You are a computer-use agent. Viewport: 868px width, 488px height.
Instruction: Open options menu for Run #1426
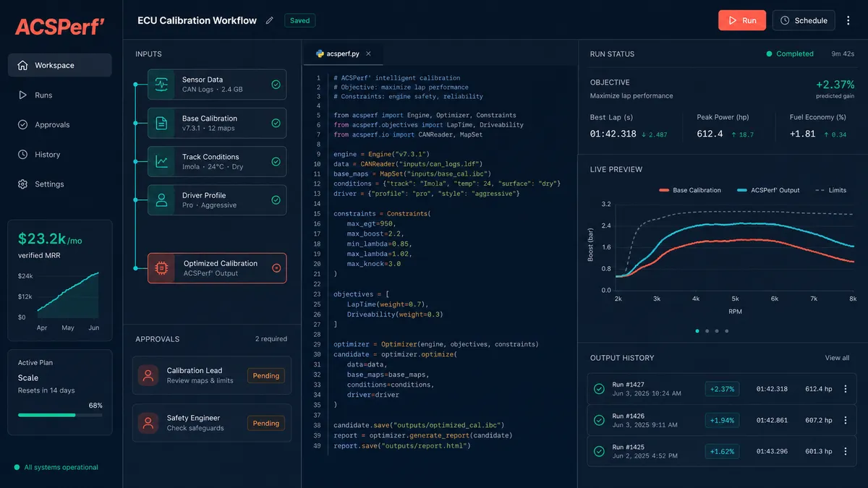click(x=845, y=420)
